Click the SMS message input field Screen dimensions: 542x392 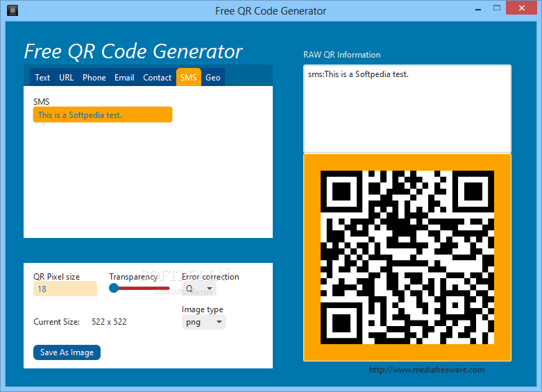(x=103, y=114)
